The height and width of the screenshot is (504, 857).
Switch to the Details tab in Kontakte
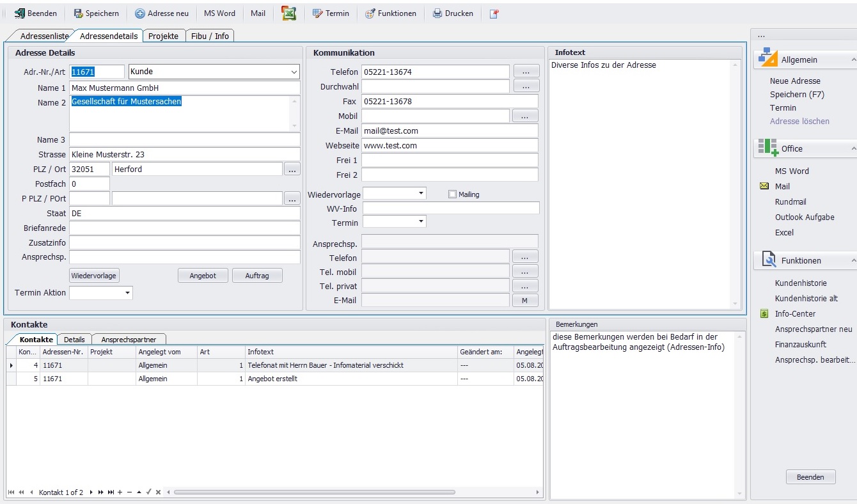pyautogui.click(x=74, y=340)
